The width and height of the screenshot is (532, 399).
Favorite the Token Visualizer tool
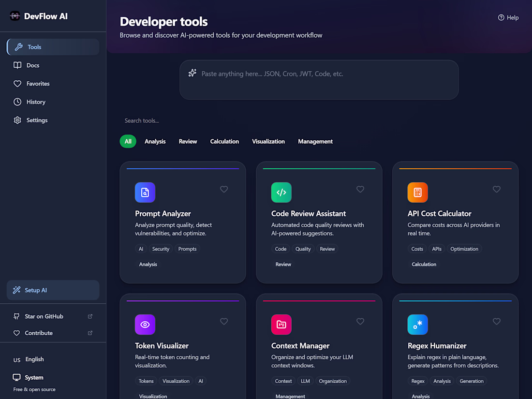(x=224, y=321)
